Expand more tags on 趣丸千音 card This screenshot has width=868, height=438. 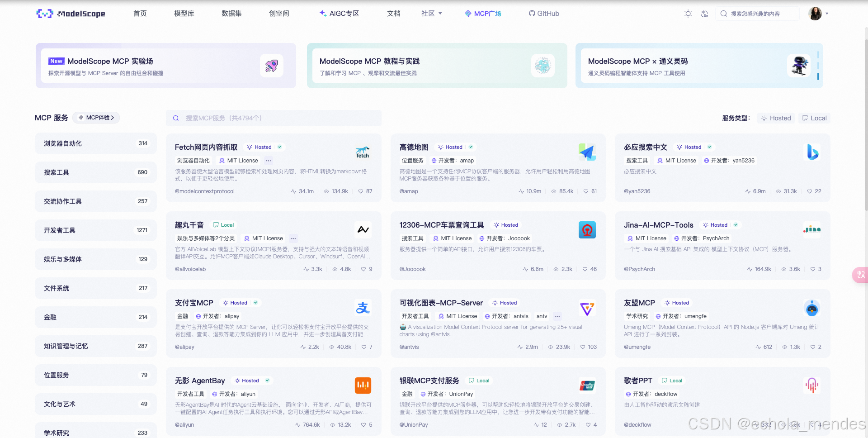point(293,238)
